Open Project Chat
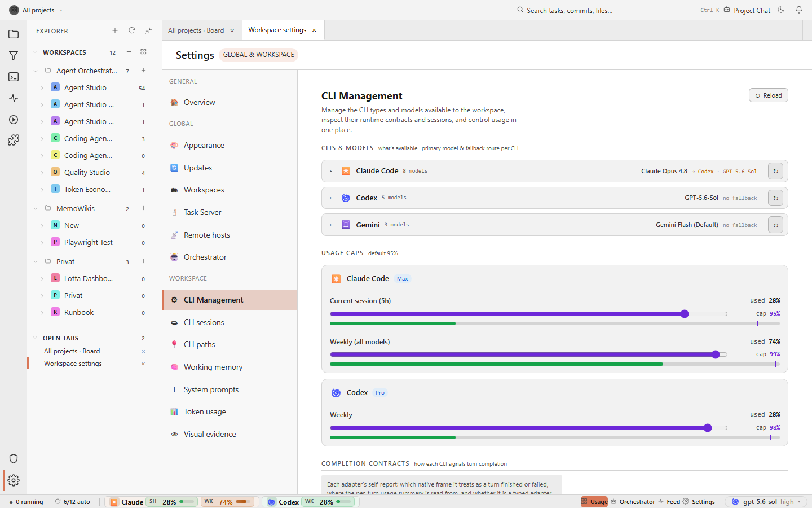Viewport: 812px width, 508px height. coord(747,10)
